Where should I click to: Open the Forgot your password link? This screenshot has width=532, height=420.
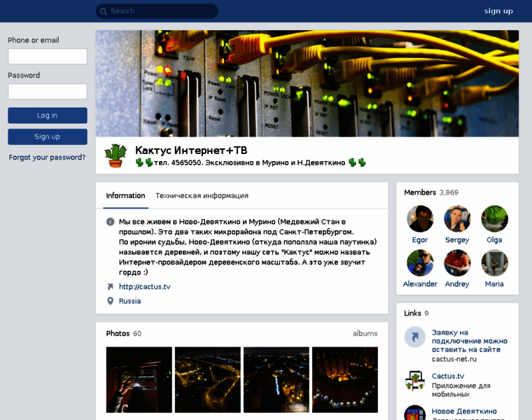tap(47, 157)
